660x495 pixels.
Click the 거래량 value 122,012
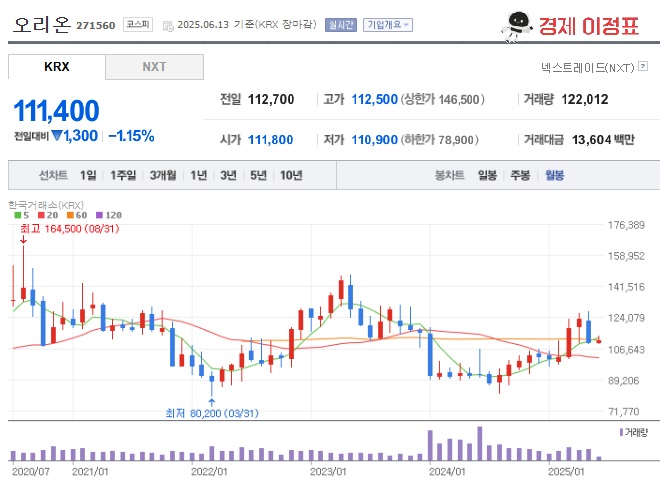pyautogui.click(x=585, y=99)
